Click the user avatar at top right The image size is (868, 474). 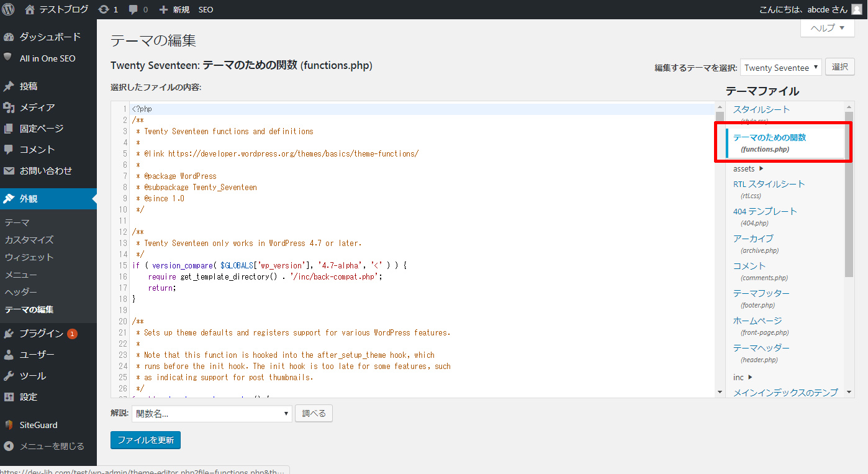pos(857,9)
